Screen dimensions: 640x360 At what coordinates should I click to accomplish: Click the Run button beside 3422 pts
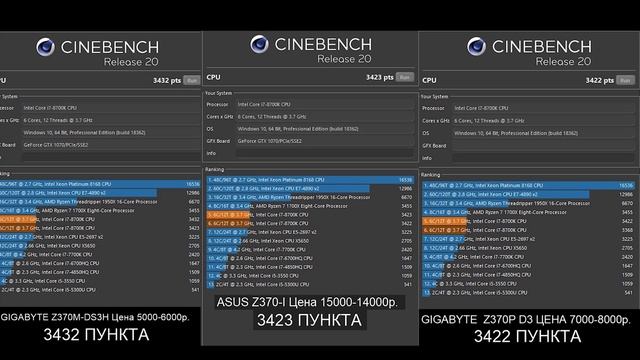coord(626,80)
